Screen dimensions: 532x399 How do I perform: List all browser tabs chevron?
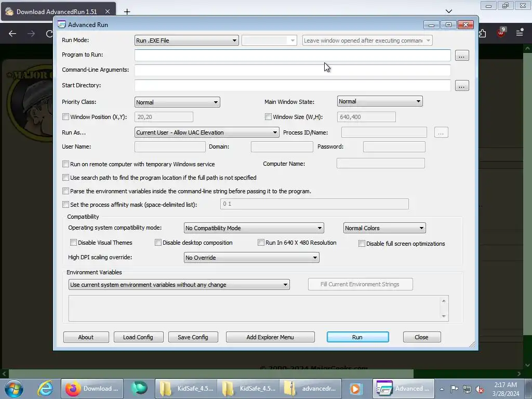(x=448, y=11)
